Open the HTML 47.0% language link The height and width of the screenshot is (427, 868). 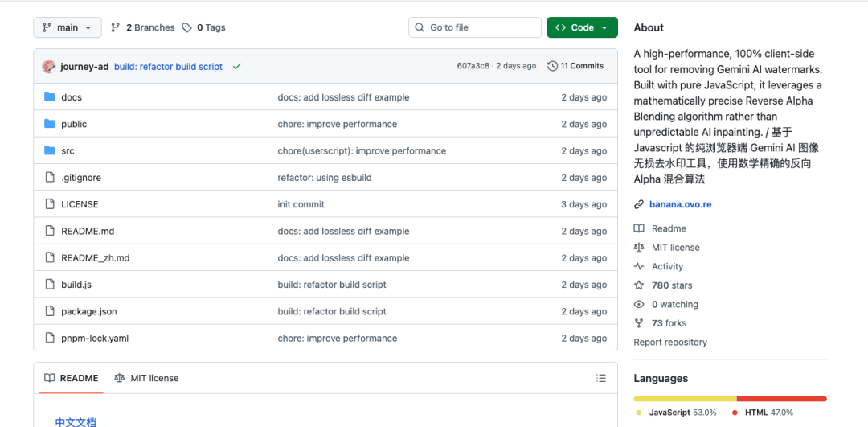762,413
